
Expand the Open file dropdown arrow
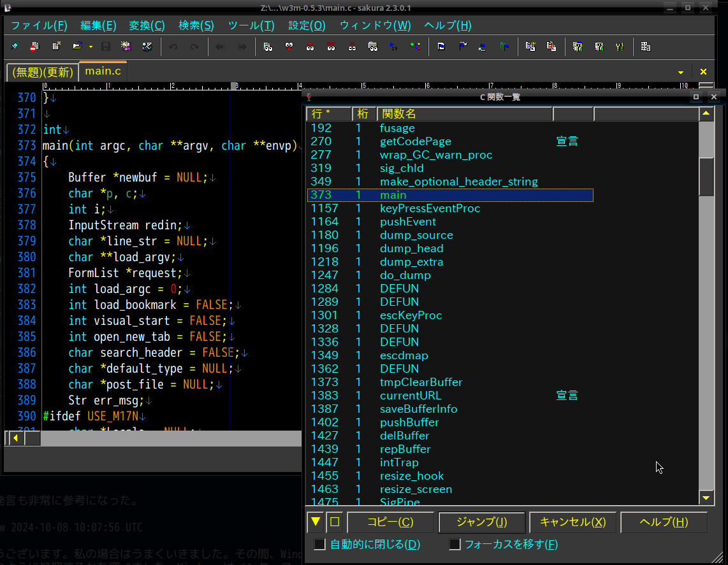[x=91, y=47]
